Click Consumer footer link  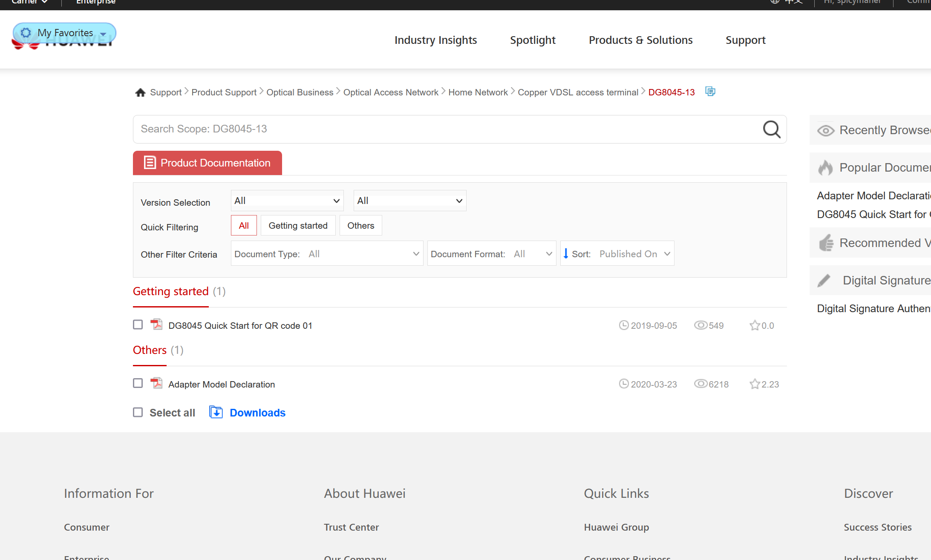click(86, 527)
